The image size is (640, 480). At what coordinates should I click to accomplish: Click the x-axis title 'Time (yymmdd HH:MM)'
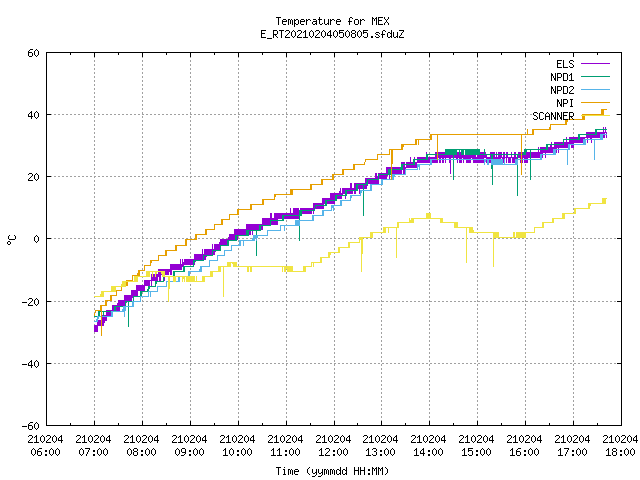pos(332,471)
